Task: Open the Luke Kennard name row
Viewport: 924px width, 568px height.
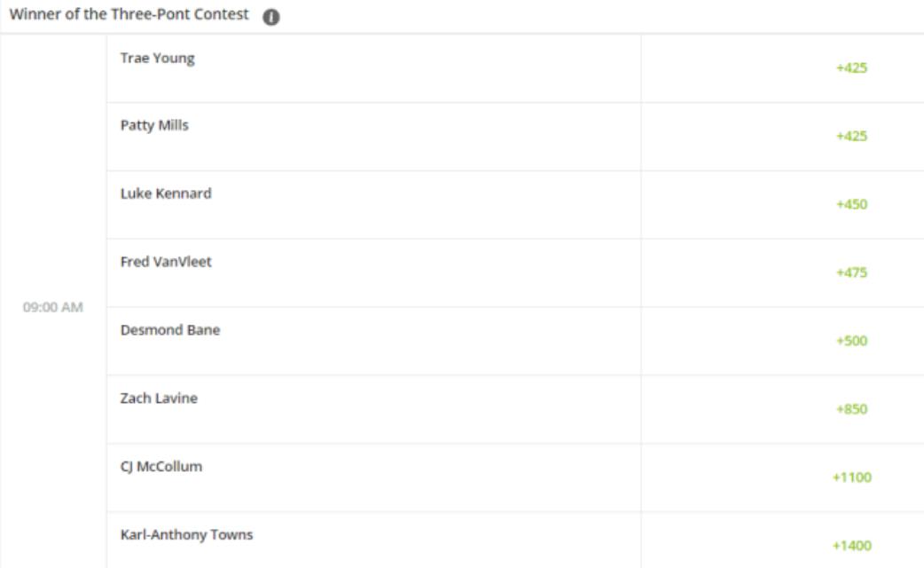Action: click(x=373, y=205)
